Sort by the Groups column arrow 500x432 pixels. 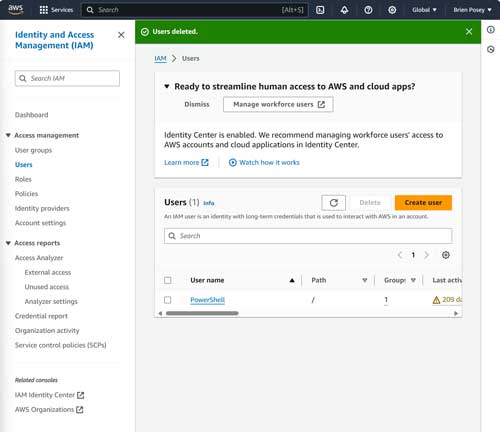click(x=413, y=280)
